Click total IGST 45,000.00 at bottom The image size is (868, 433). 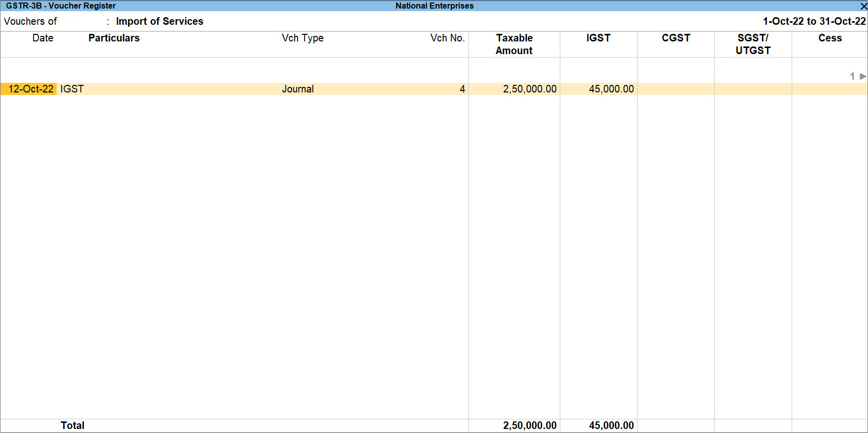[611, 425]
